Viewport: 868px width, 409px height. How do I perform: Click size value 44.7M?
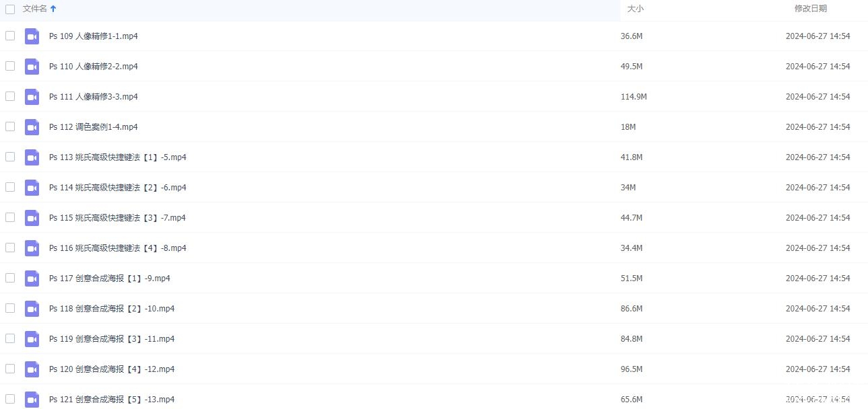632,218
